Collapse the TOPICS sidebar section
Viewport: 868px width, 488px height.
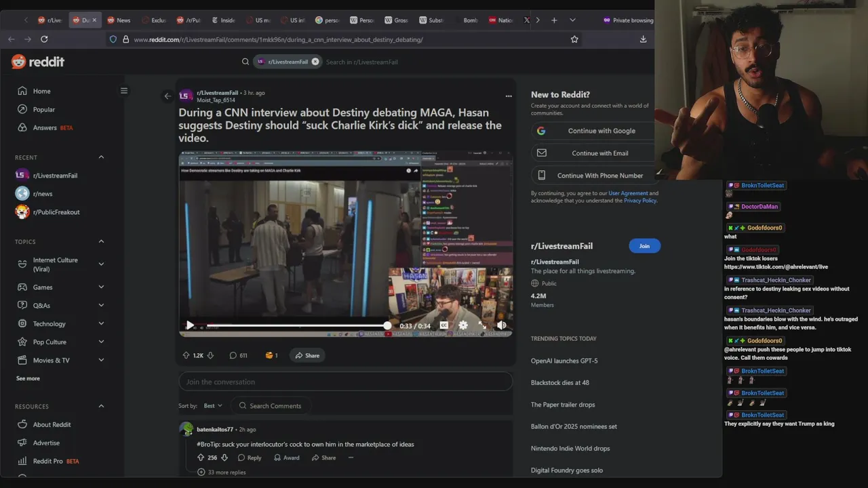101,242
